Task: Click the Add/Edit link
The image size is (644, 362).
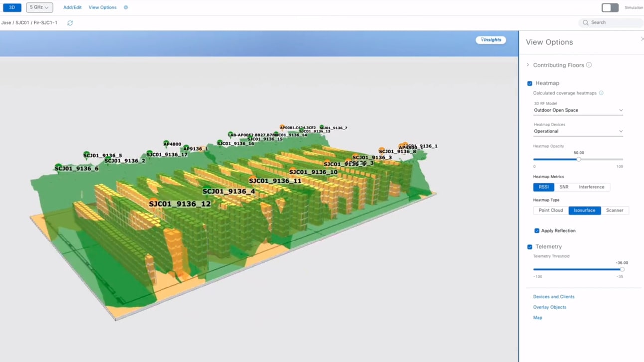Action: 72,7
